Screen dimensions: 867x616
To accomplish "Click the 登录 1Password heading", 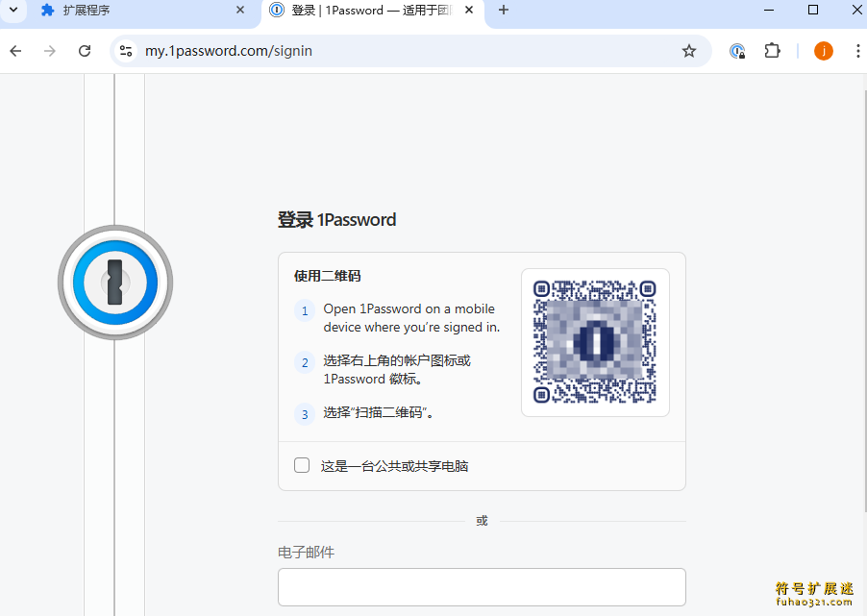I will pos(336,219).
